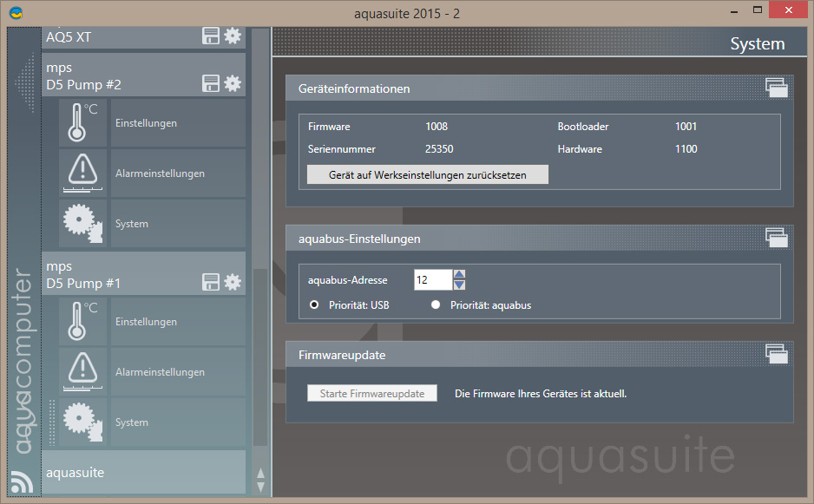Select Priorität: aquabus radio button

click(436, 304)
